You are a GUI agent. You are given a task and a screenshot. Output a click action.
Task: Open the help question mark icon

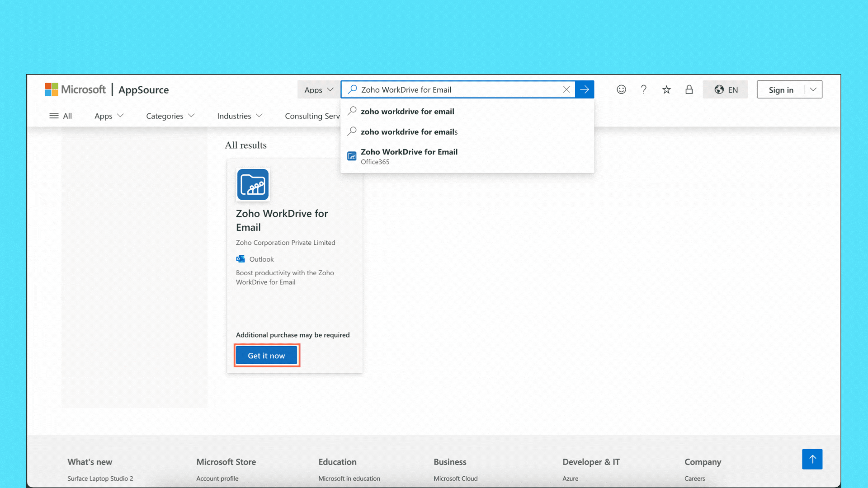tap(644, 89)
